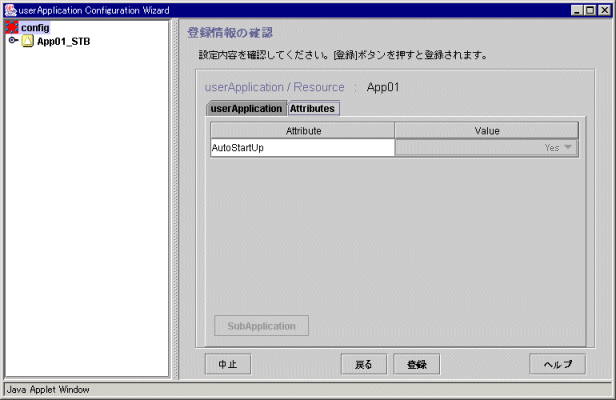Click the 登録 register button
This screenshot has width=616, height=400.
click(417, 364)
